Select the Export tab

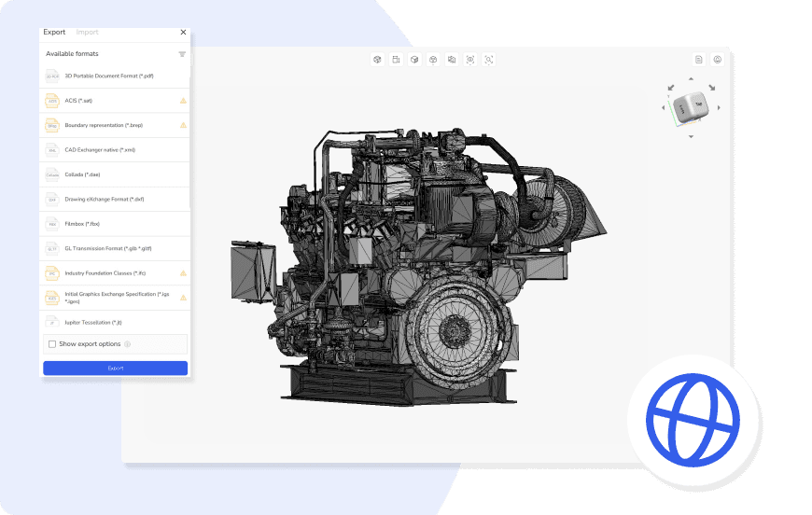coord(54,32)
